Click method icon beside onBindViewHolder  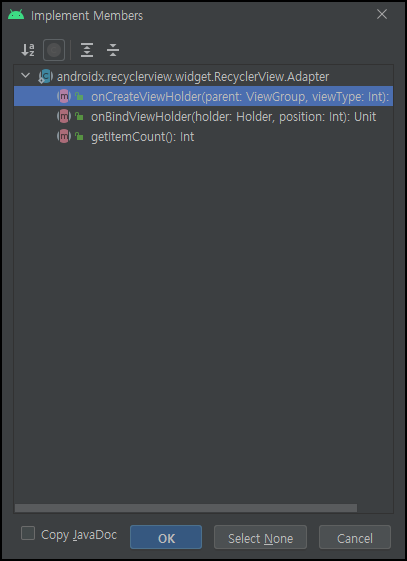tap(64, 116)
